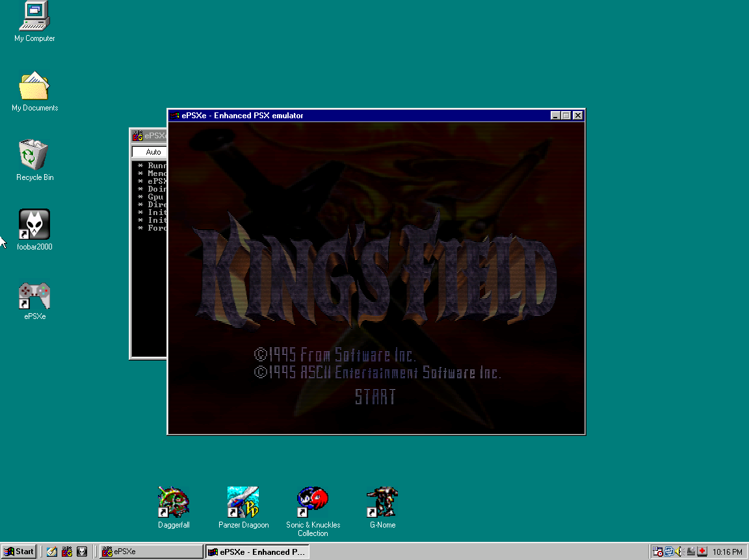Click the '©1995 From Software Inc.' line
Viewport: 749px width, 560px height.
334,355
